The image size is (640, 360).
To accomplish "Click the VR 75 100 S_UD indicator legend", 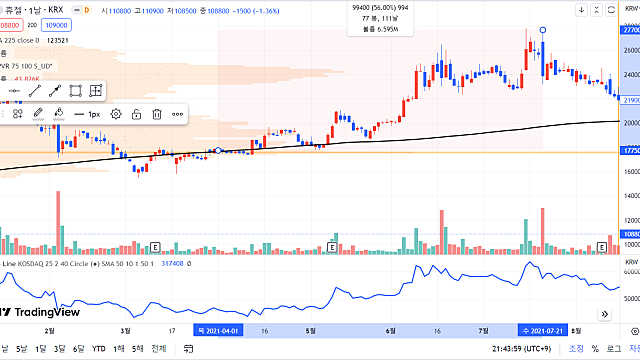I will click(26, 66).
